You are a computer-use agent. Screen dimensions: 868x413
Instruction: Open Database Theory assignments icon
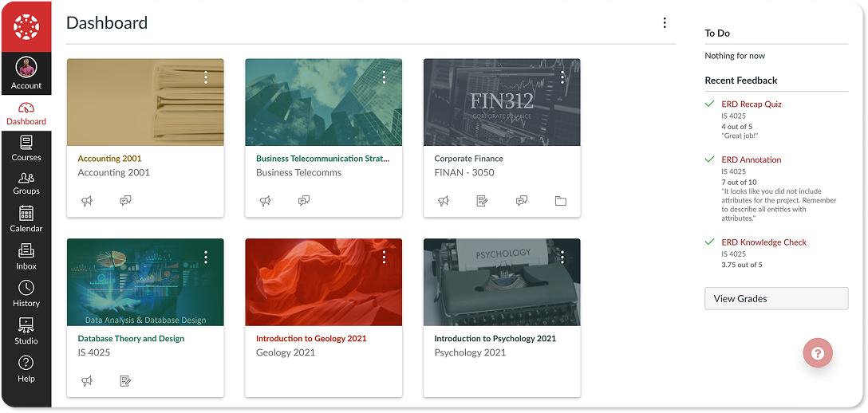click(126, 381)
